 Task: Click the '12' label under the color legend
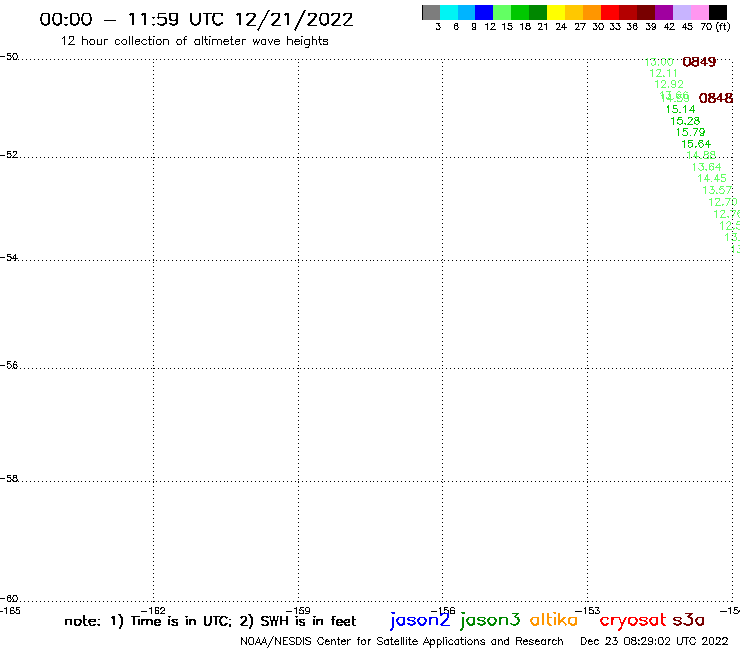pyautogui.click(x=490, y=27)
